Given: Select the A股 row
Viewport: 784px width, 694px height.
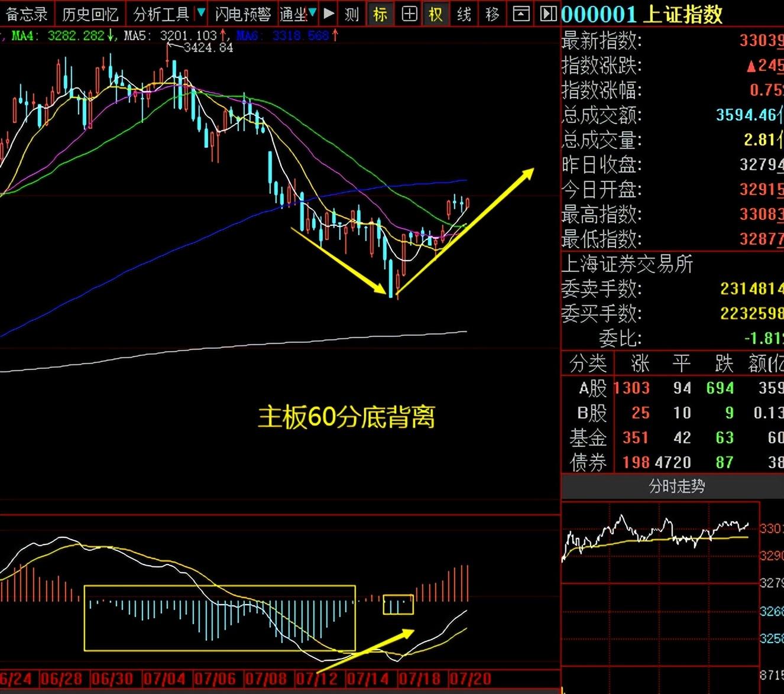Looking at the screenshot, I should pos(672,388).
